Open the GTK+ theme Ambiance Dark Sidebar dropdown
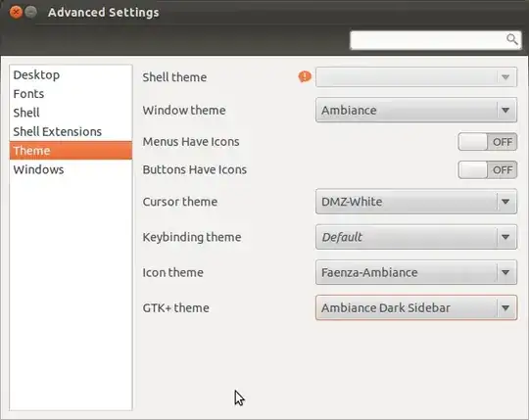 [416, 307]
